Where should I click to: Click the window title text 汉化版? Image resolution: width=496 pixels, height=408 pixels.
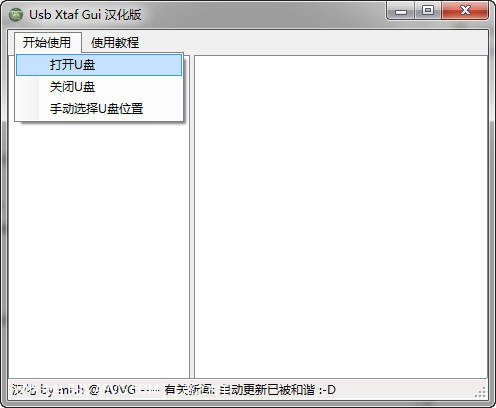(123, 15)
